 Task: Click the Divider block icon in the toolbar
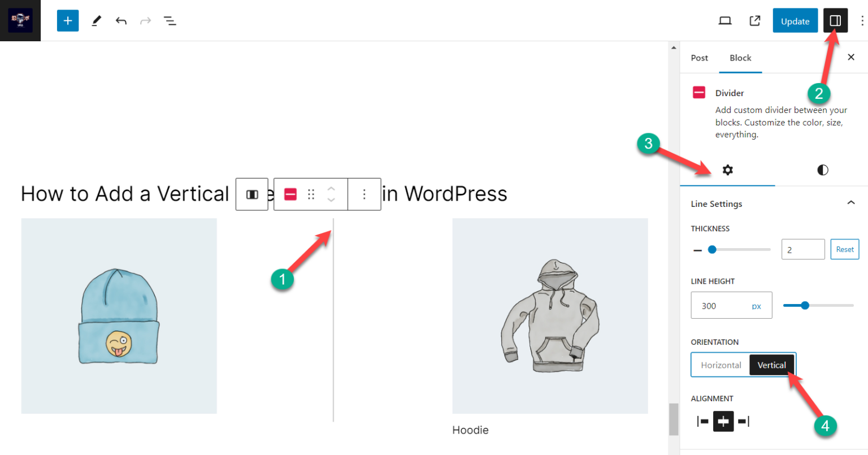290,194
